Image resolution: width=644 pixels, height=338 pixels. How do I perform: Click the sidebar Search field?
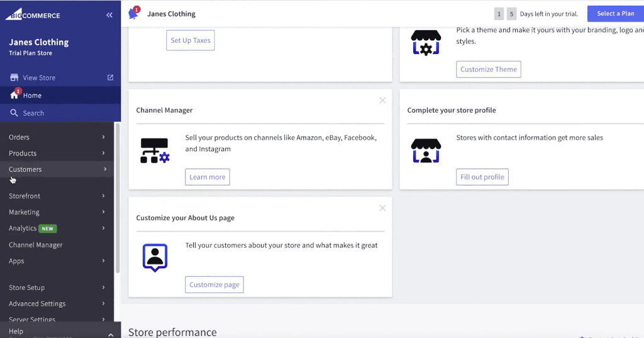pyautogui.click(x=60, y=113)
